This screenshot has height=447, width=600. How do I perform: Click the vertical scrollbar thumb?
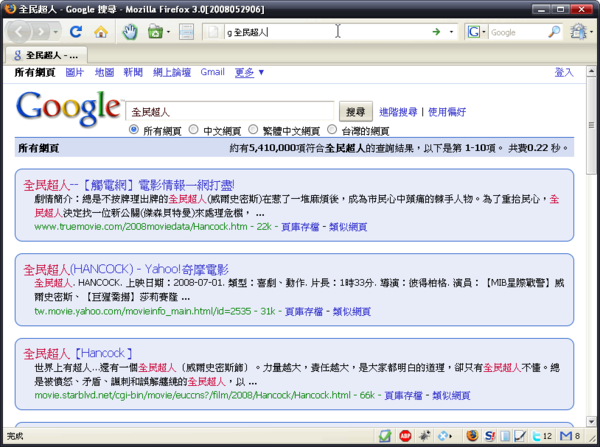(591, 125)
